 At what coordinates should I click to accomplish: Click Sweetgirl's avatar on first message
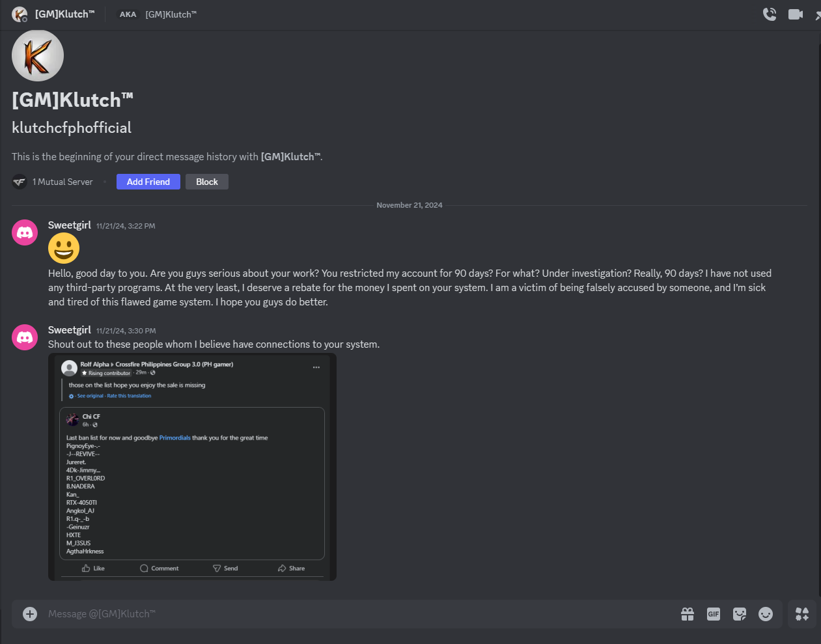[25, 232]
